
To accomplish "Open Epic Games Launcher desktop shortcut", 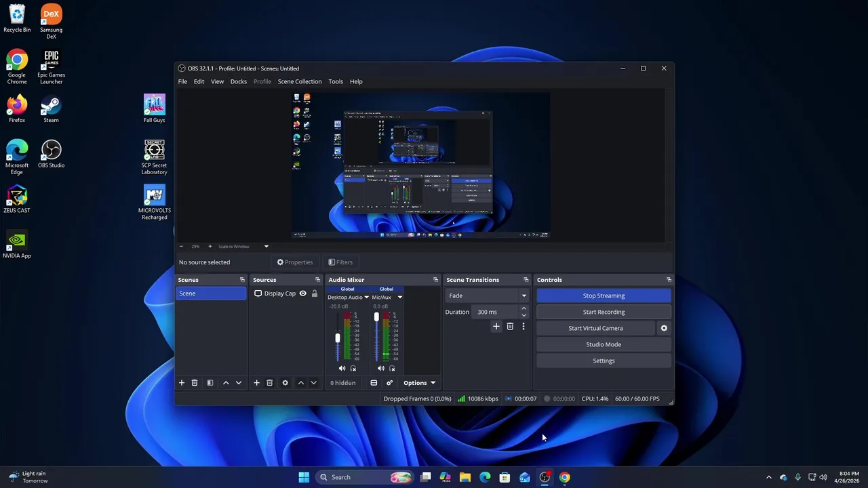I will click(x=51, y=67).
